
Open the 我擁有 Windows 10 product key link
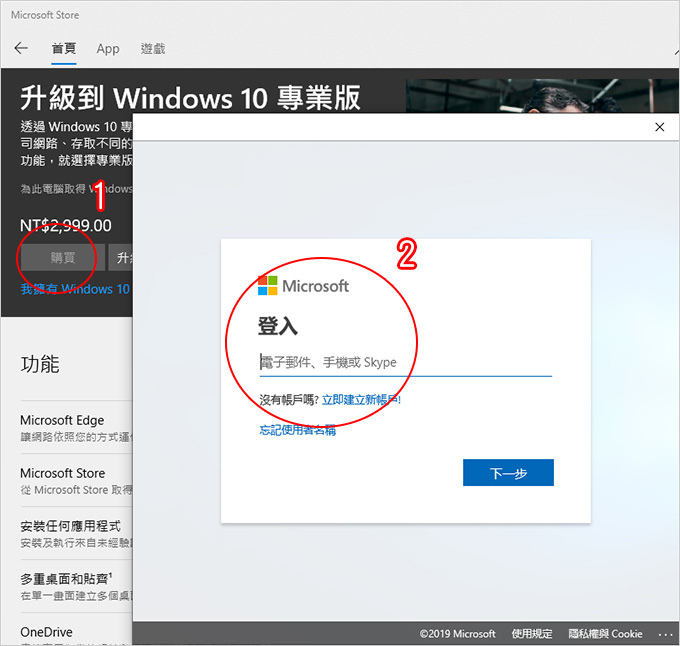(x=75, y=289)
